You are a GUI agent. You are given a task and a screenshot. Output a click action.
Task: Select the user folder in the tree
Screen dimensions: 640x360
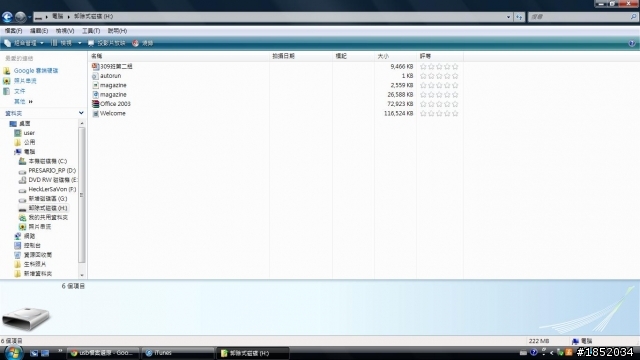point(24,133)
